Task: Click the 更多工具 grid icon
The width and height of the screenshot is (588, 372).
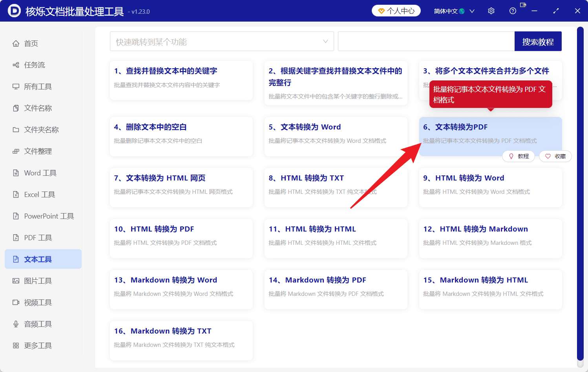Action: click(x=16, y=345)
